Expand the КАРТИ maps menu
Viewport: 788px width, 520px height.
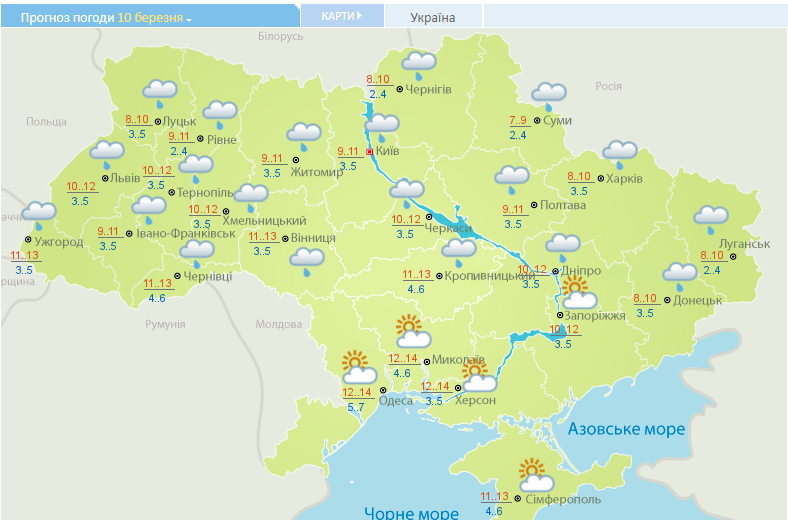click(342, 16)
